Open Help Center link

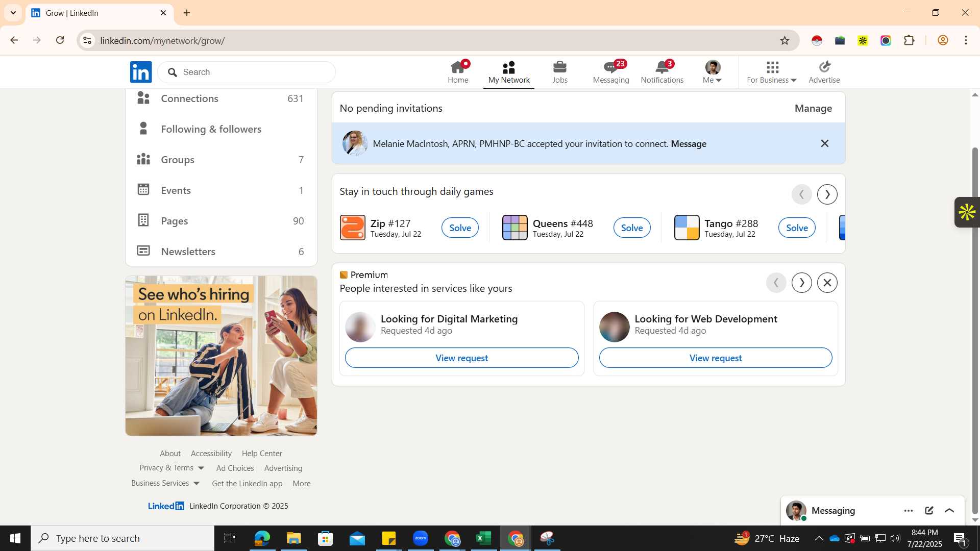[x=262, y=453]
